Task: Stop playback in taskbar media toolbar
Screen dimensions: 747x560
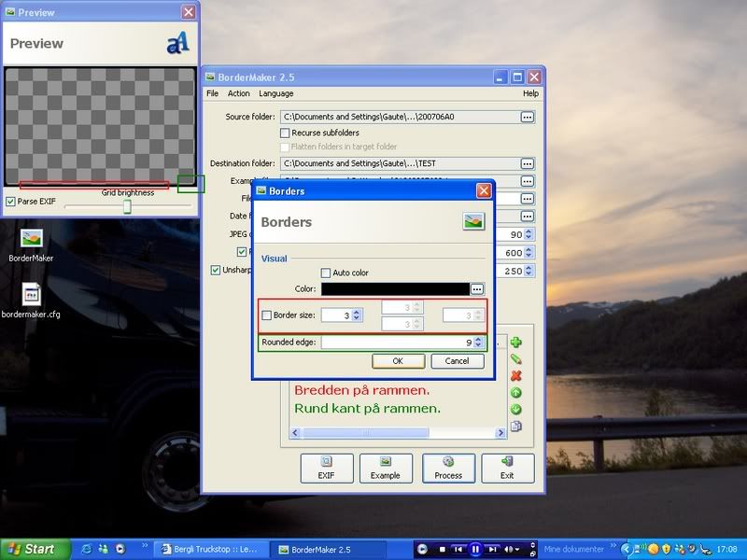Action: pos(442,550)
